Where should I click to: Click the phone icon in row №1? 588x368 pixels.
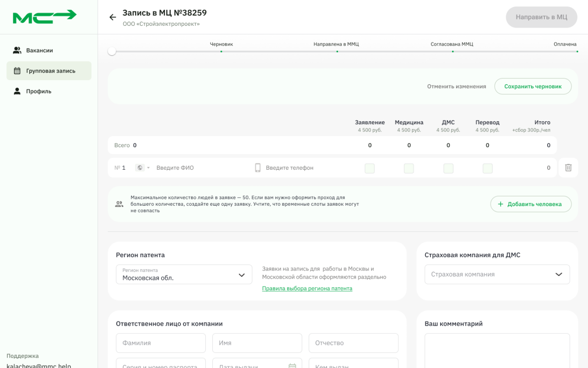point(258,168)
